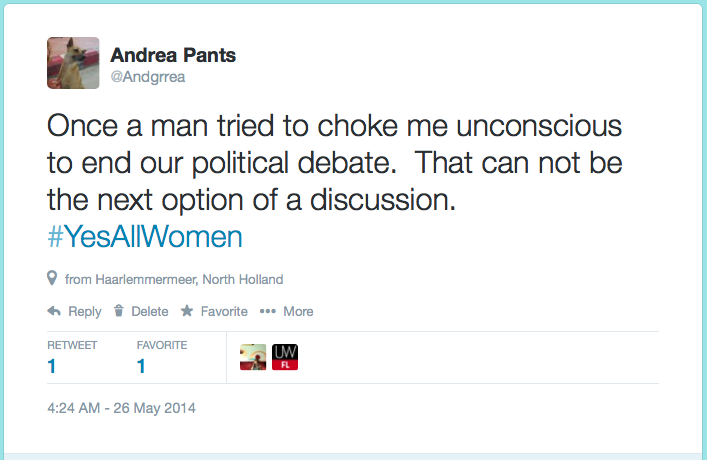View the favorite count number
Screen dimensions: 707x460
tap(141, 367)
